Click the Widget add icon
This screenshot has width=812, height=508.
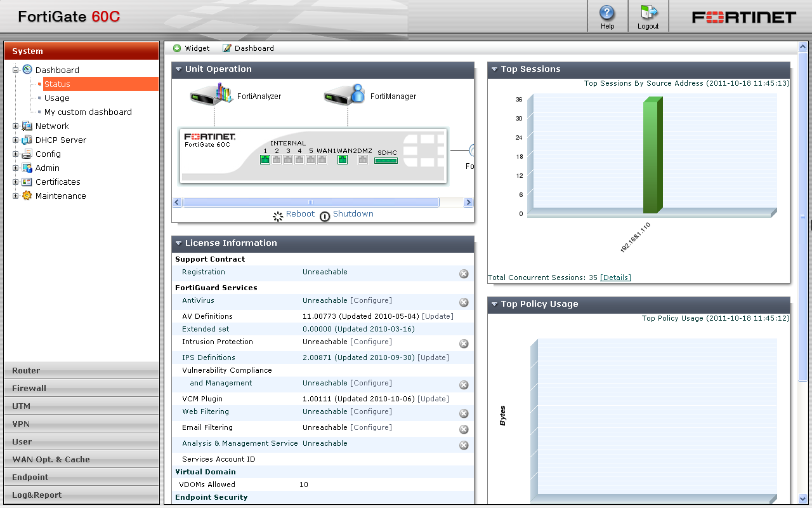coord(177,48)
